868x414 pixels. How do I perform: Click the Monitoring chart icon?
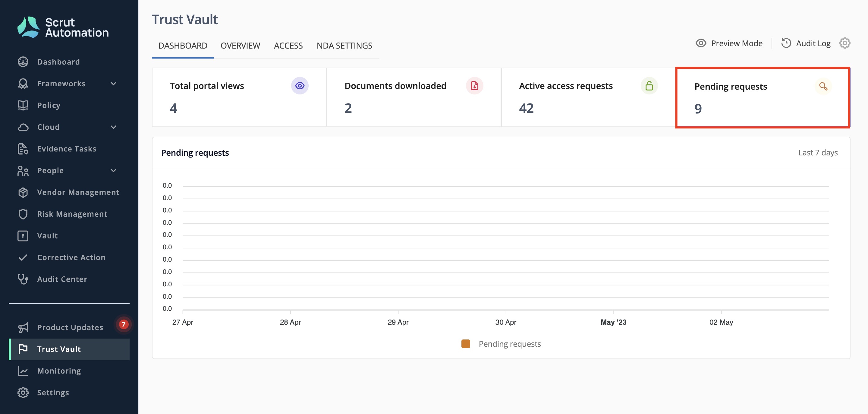tap(23, 371)
